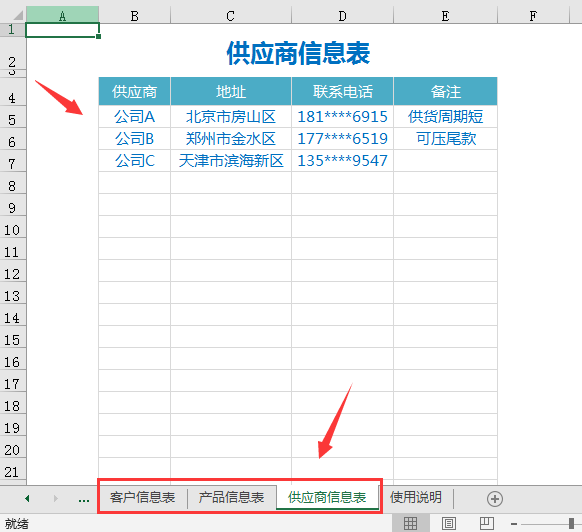The image size is (582, 532).
Task: Select the 供应商信息表 sheet tab
Action: point(327,497)
